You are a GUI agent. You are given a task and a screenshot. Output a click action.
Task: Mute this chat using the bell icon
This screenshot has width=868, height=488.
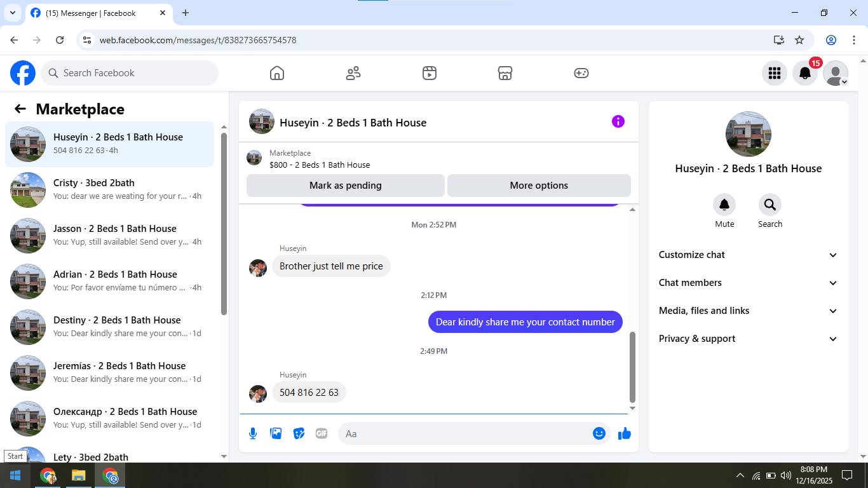[x=724, y=205]
